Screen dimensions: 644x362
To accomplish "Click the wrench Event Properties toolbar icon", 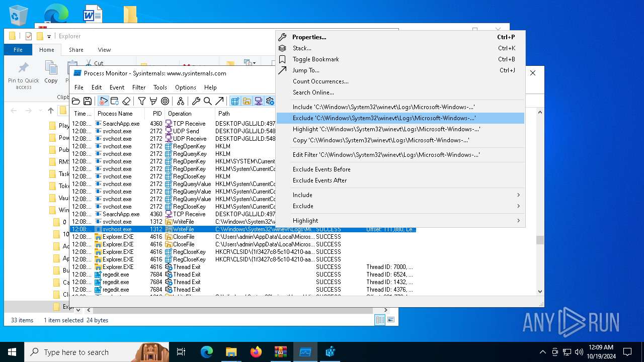I will pyautogui.click(x=196, y=101).
